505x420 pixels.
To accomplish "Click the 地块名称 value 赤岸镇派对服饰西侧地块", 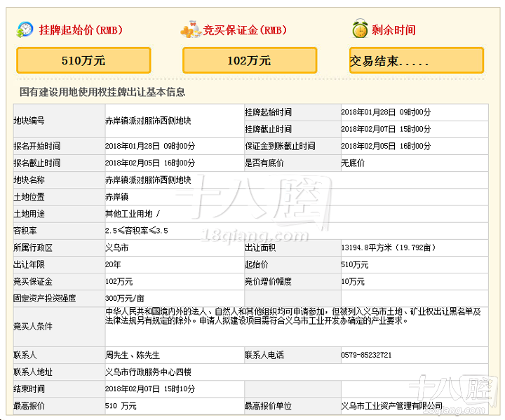I will point(148,179).
